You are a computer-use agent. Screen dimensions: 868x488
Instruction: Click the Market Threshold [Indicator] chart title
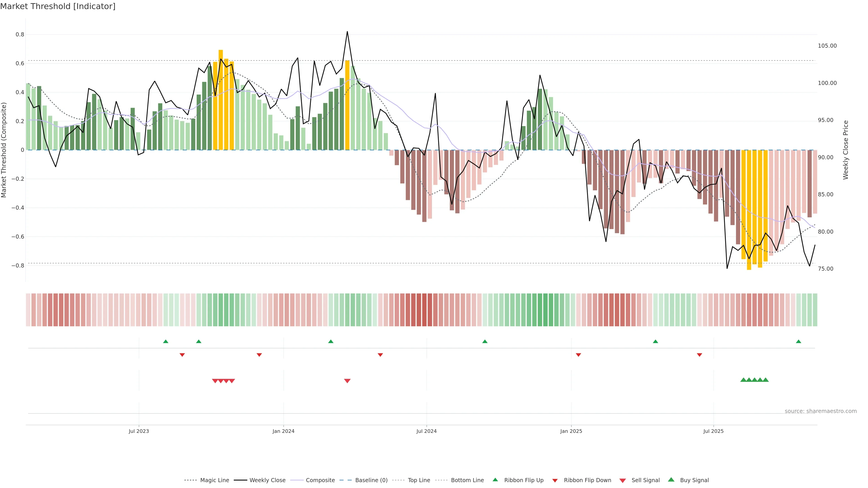click(x=58, y=6)
